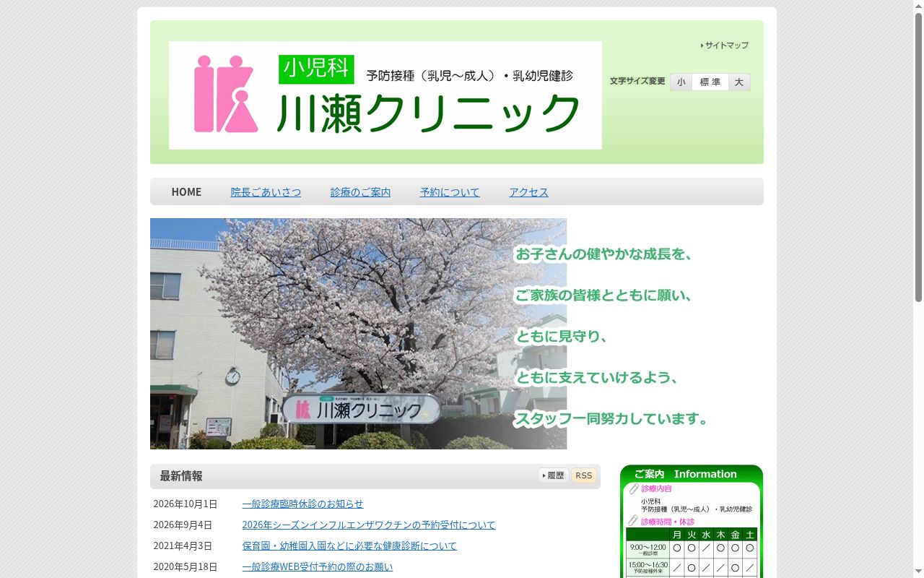924x578 pixels.
Task: Click the 9:00〜12:00 schedule row label
Action: point(648,549)
